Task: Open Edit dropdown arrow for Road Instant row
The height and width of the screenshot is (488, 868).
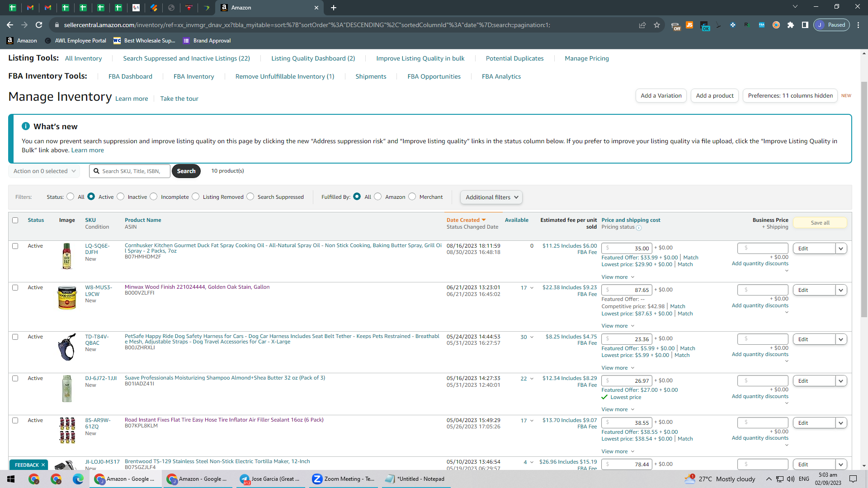Action: 841,423
